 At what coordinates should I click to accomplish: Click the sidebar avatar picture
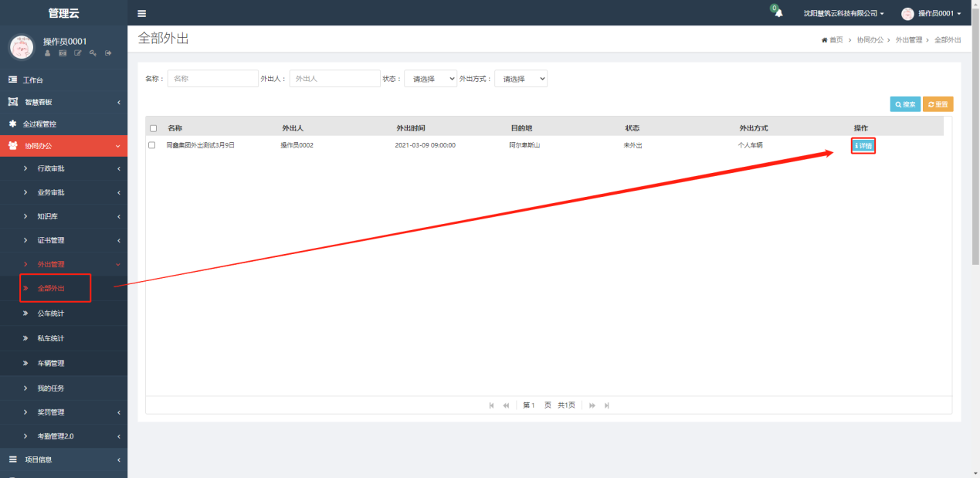[x=22, y=47]
